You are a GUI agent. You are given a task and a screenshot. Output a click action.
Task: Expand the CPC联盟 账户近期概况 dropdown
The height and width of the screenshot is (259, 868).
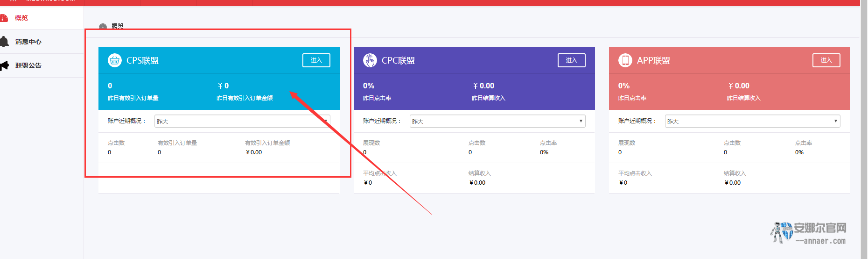497,121
